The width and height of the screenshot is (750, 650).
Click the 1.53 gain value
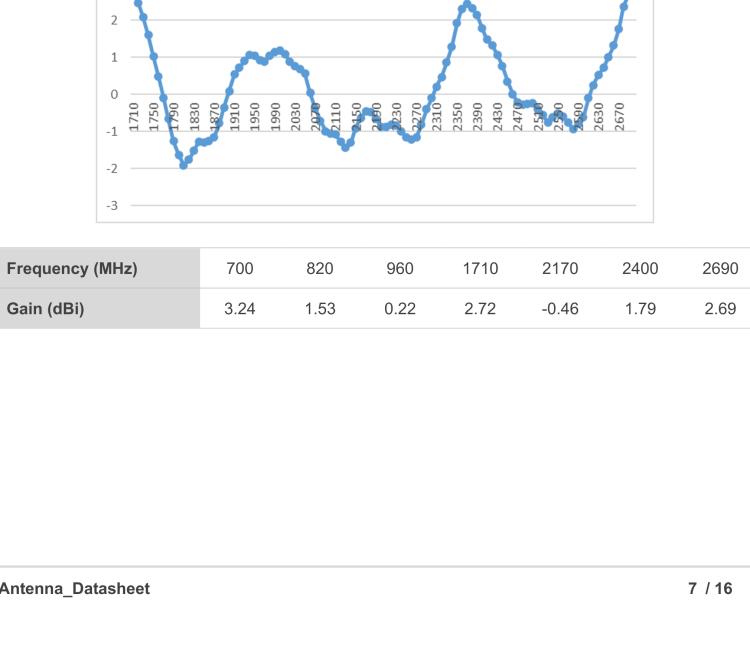click(320, 308)
